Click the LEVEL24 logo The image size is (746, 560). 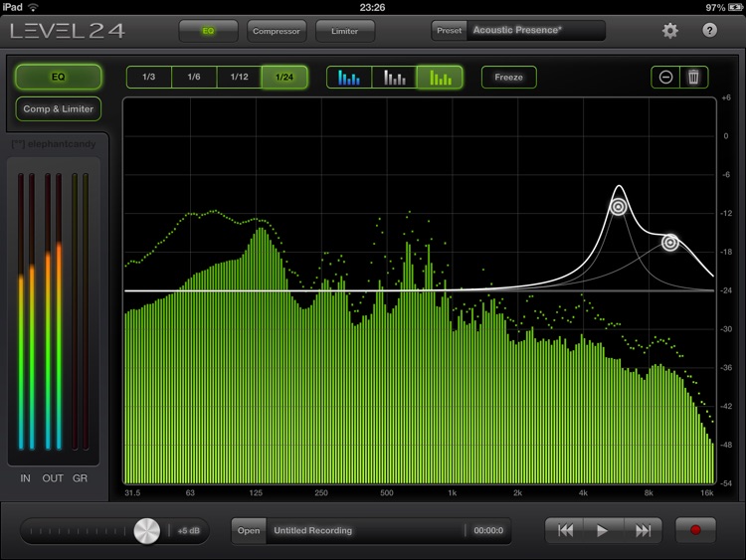tap(68, 31)
